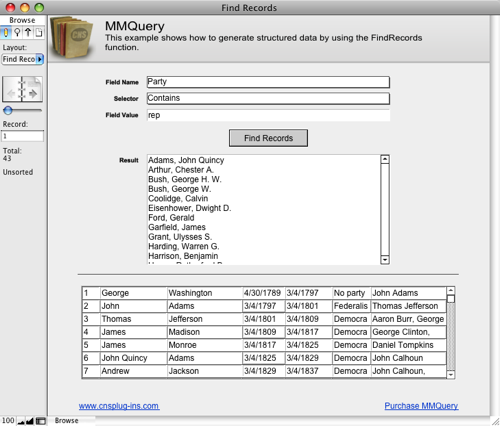Screen dimensions: 500x426
Task: Select 'Arthur, Chester A.' in Result
Action: 181,170
